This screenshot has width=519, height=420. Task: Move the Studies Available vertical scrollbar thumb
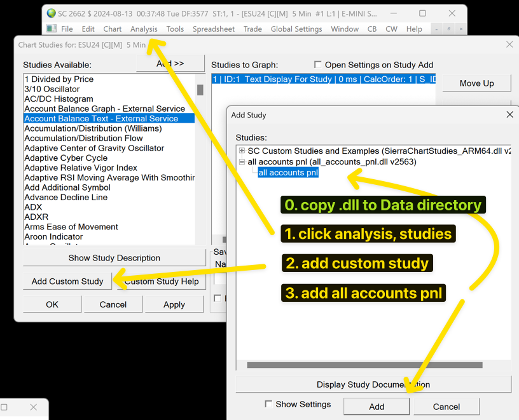coord(200,90)
